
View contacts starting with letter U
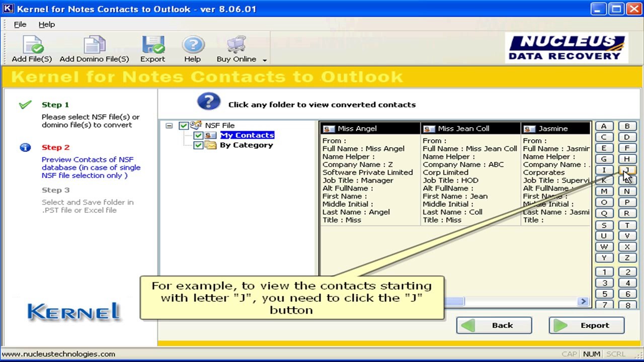pos(604,236)
